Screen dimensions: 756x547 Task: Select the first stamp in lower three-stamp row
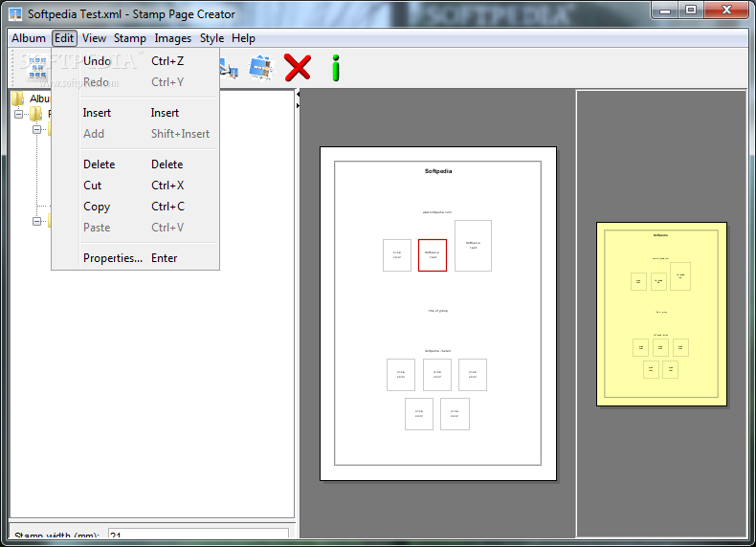tap(401, 375)
